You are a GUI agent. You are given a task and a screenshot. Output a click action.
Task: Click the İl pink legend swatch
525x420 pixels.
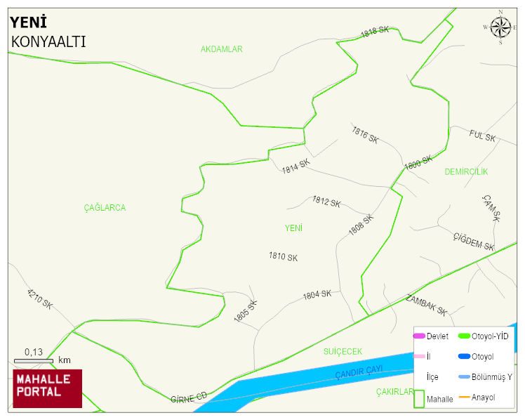pyautogui.click(x=419, y=356)
